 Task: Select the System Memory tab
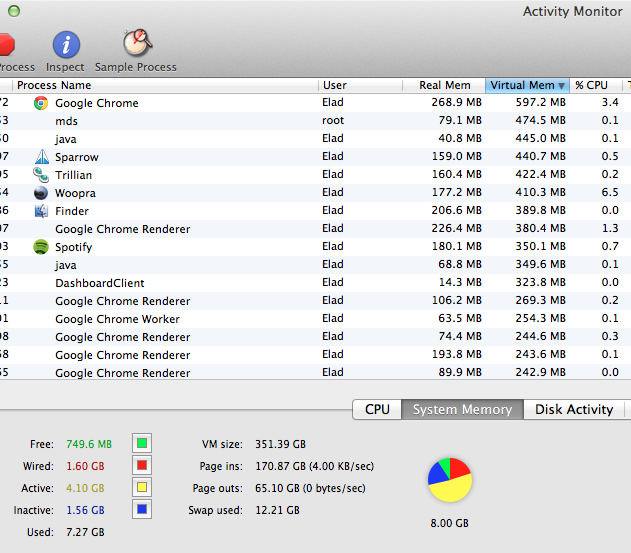tap(462, 409)
